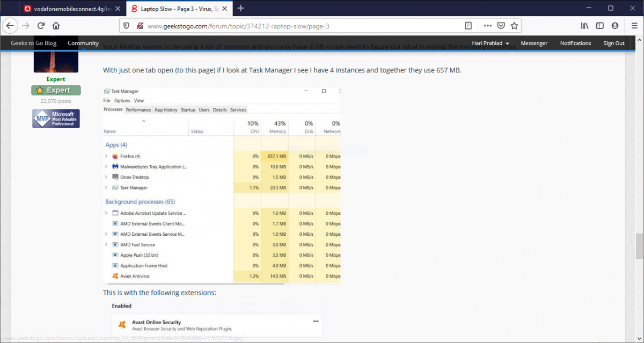Image resolution: width=644 pixels, height=343 pixels.
Task: Open a new tab
Action: coord(241,8)
